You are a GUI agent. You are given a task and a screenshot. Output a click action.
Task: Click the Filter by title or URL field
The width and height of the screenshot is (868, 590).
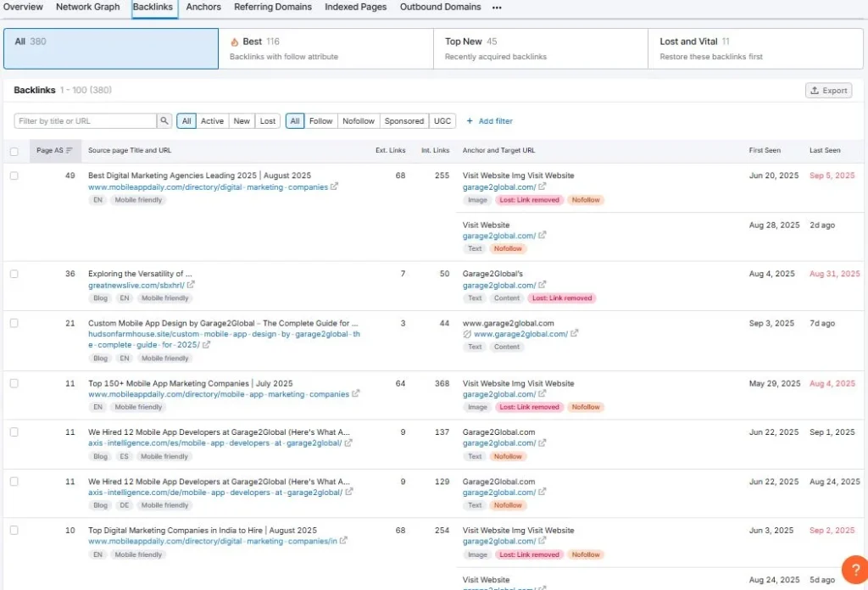86,120
